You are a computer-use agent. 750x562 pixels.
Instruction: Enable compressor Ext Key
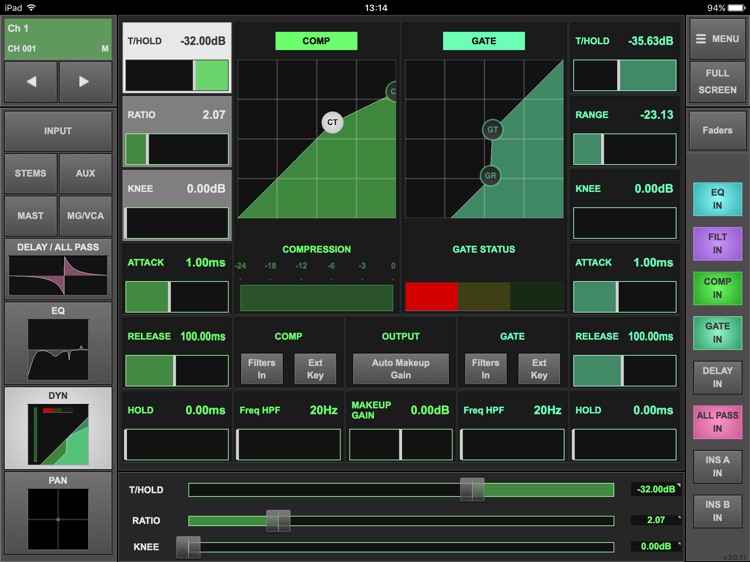315,369
